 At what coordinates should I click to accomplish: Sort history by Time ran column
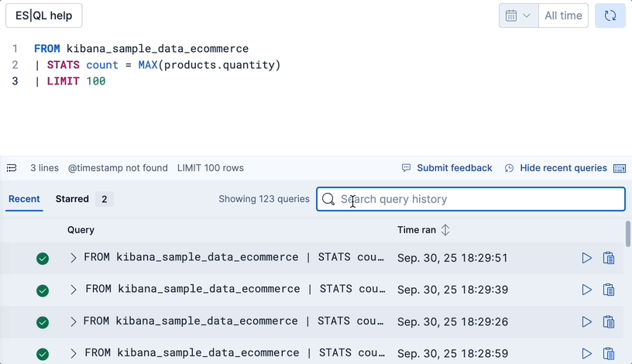[445, 230]
